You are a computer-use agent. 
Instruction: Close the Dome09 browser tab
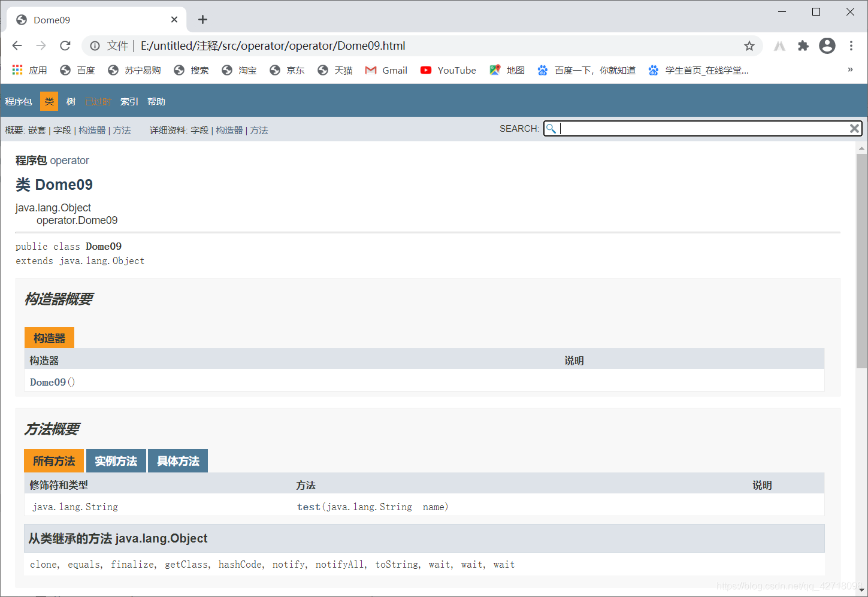[x=174, y=20]
